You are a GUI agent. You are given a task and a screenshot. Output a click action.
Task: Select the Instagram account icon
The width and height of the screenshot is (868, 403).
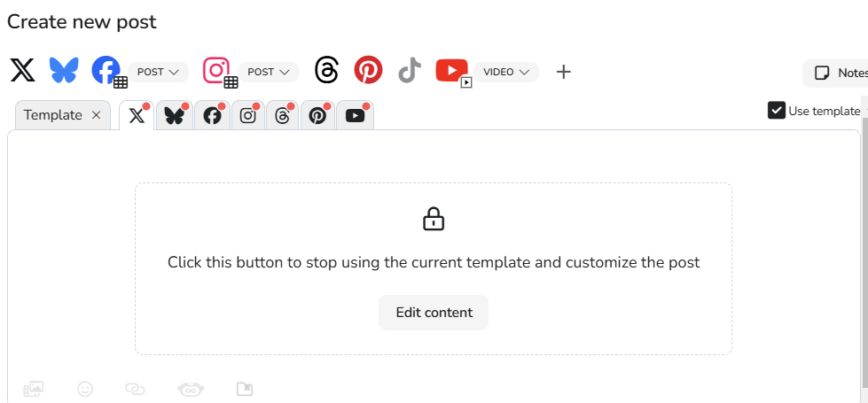coord(216,71)
